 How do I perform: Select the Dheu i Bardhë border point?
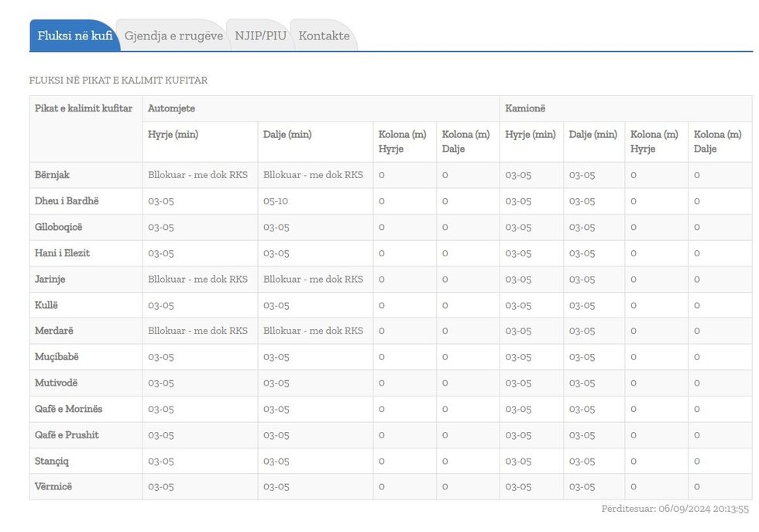(x=67, y=201)
